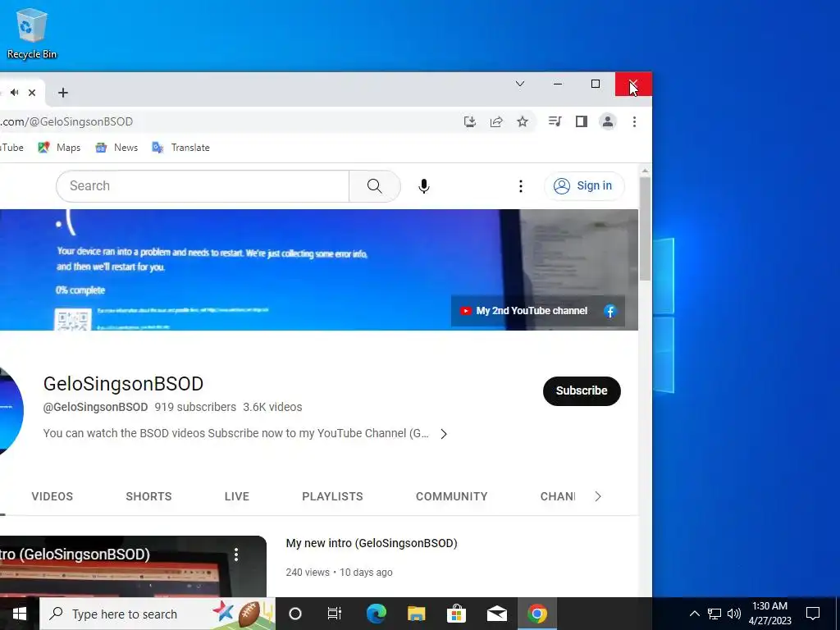Close the current Chrome tab
The image size is (840, 630).
click(x=32, y=93)
